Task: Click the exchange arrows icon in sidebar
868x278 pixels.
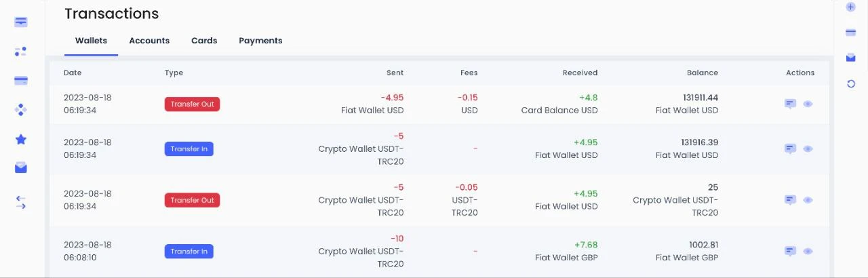Action: (x=21, y=202)
